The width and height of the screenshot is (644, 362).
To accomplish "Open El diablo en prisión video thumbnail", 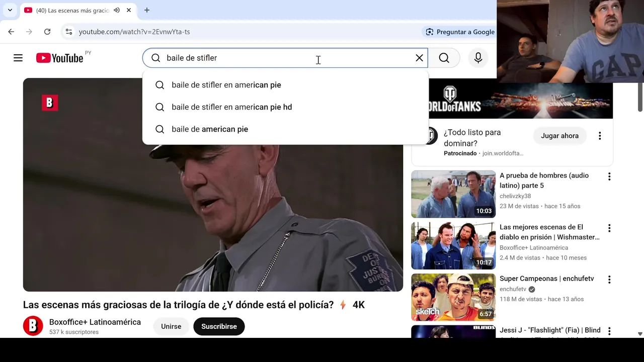I will click(x=453, y=246).
